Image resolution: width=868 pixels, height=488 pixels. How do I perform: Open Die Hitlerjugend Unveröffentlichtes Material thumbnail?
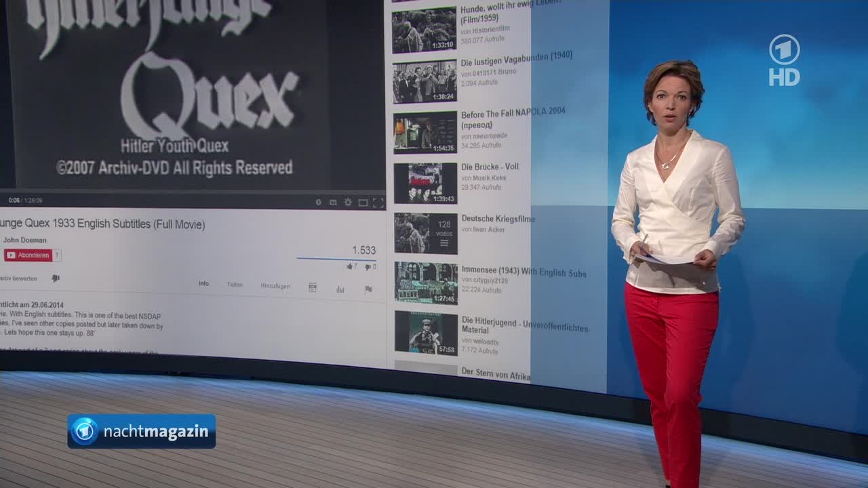click(426, 332)
